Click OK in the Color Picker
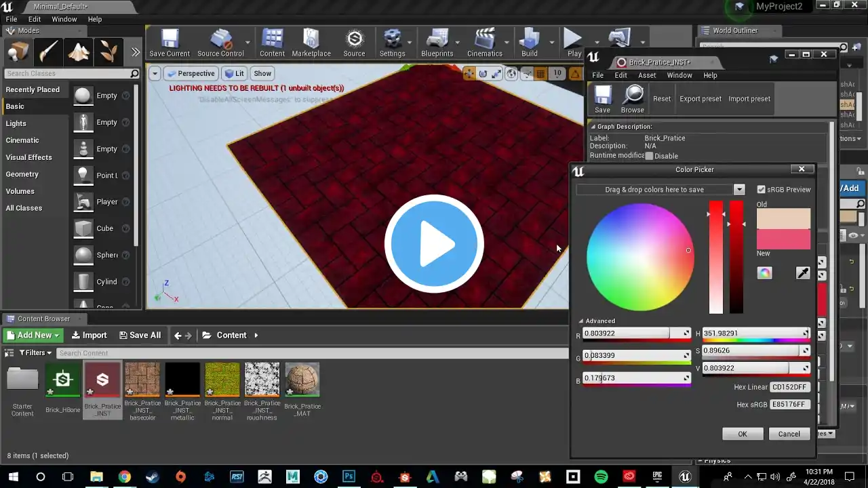 (743, 434)
